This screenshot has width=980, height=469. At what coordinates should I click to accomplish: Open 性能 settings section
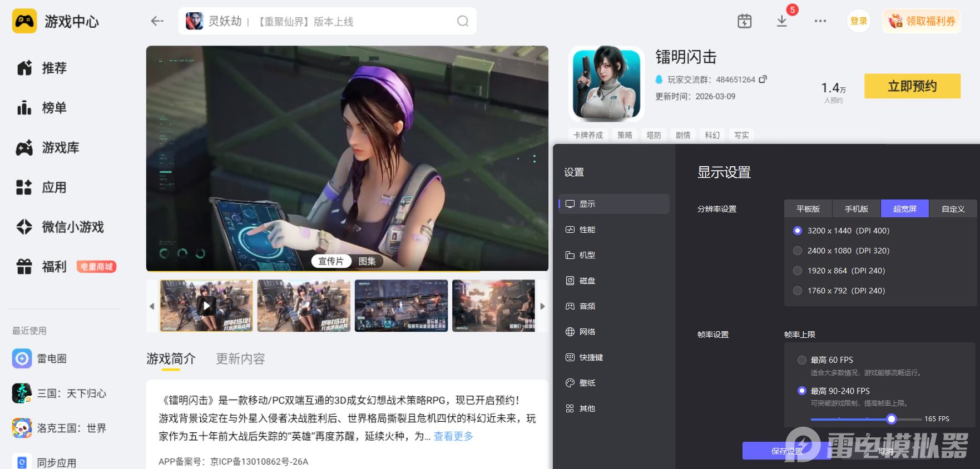tap(614, 229)
